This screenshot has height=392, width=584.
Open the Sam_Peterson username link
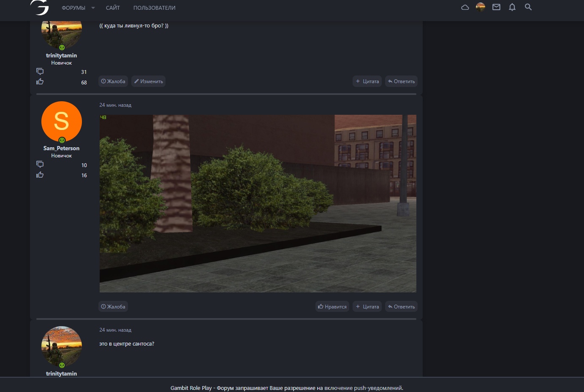pos(61,149)
